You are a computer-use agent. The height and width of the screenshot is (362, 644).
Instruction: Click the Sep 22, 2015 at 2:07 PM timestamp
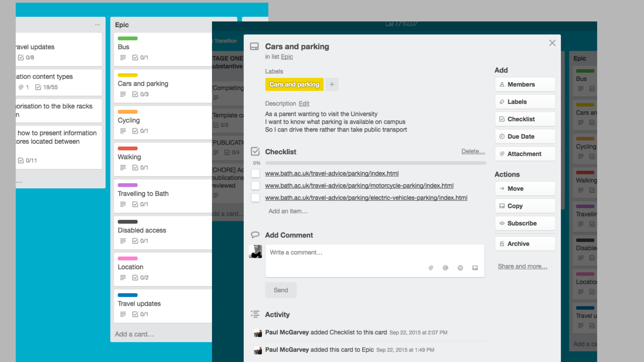click(x=418, y=333)
